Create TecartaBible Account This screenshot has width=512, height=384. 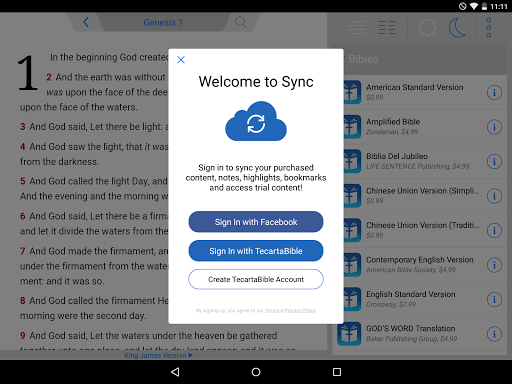(x=256, y=279)
